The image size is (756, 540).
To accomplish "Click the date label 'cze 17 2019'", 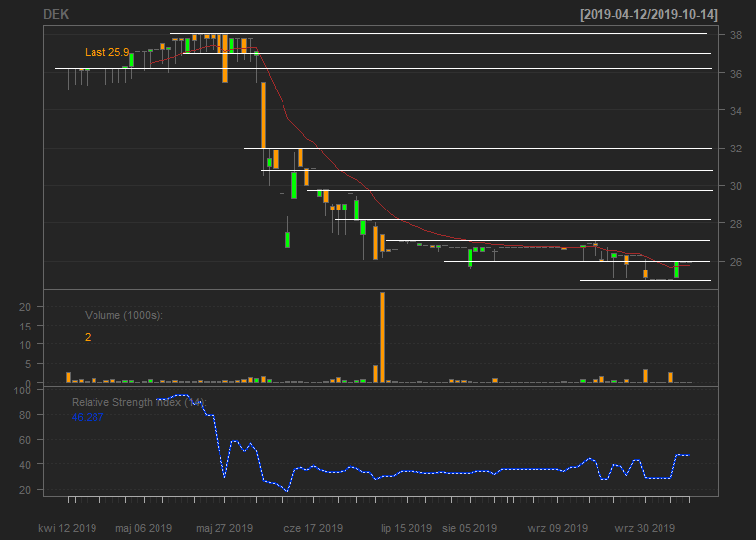I will tap(313, 528).
